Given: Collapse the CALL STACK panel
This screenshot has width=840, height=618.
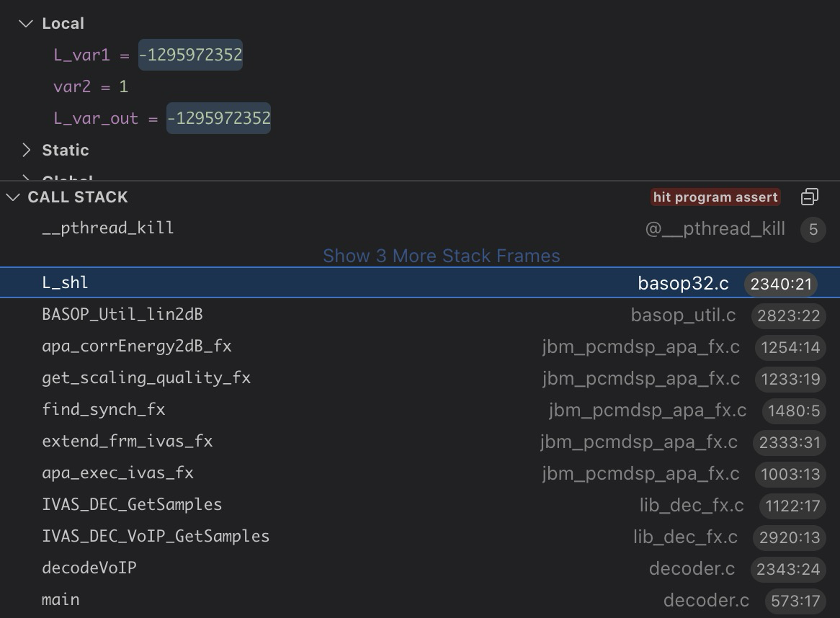Looking at the screenshot, I should [13, 197].
